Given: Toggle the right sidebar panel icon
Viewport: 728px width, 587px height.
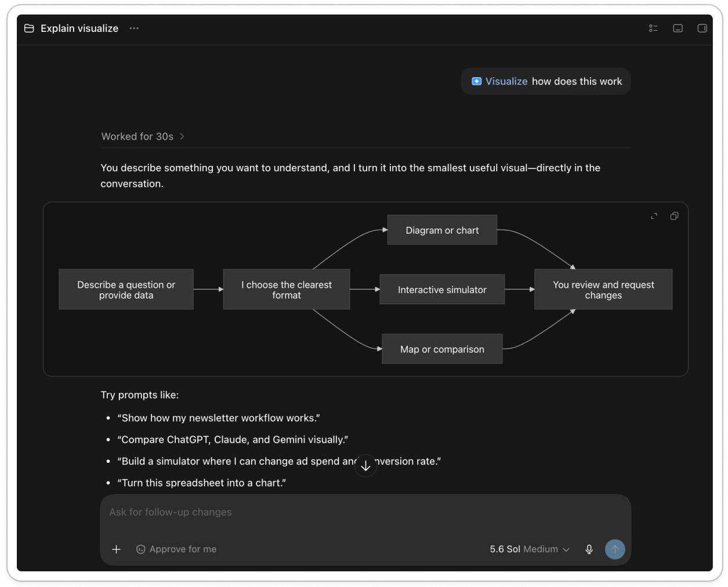Looking at the screenshot, I should (702, 28).
